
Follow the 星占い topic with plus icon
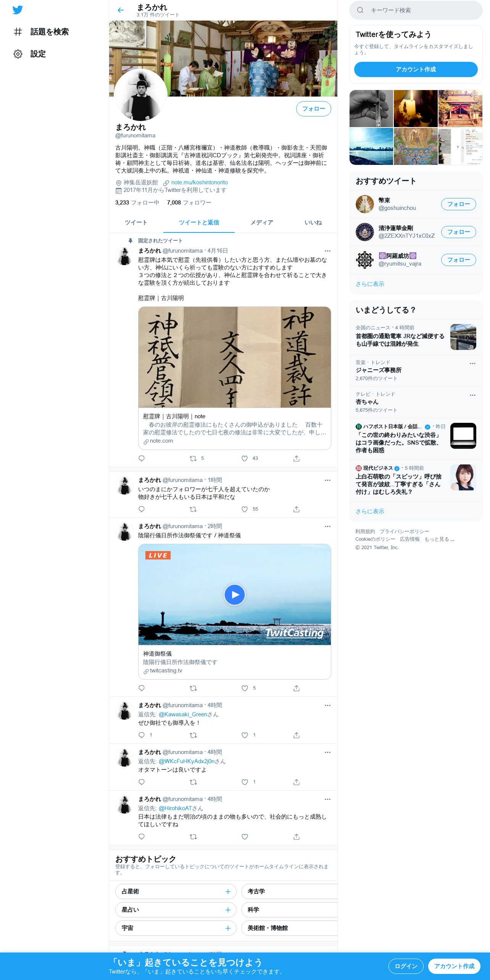click(x=228, y=910)
